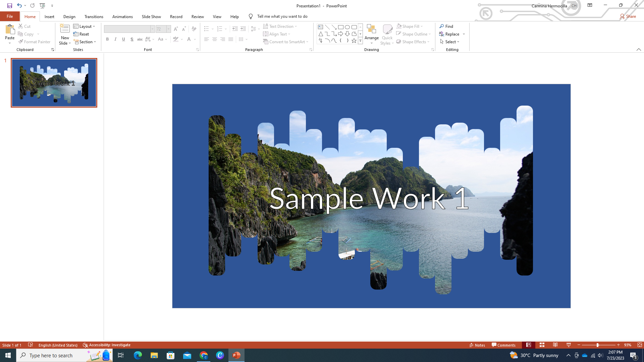Open Shape Fill dropdown
The image size is (644, 362).
410,26
